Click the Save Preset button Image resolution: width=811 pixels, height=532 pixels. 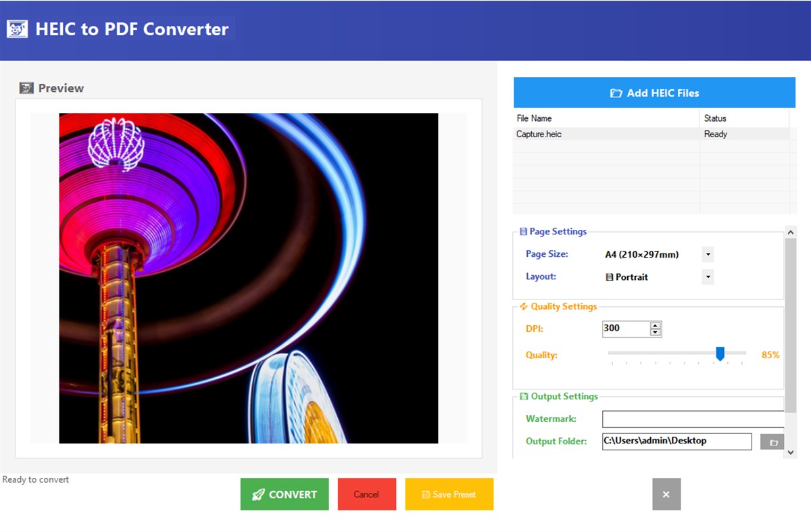(449, 494)
